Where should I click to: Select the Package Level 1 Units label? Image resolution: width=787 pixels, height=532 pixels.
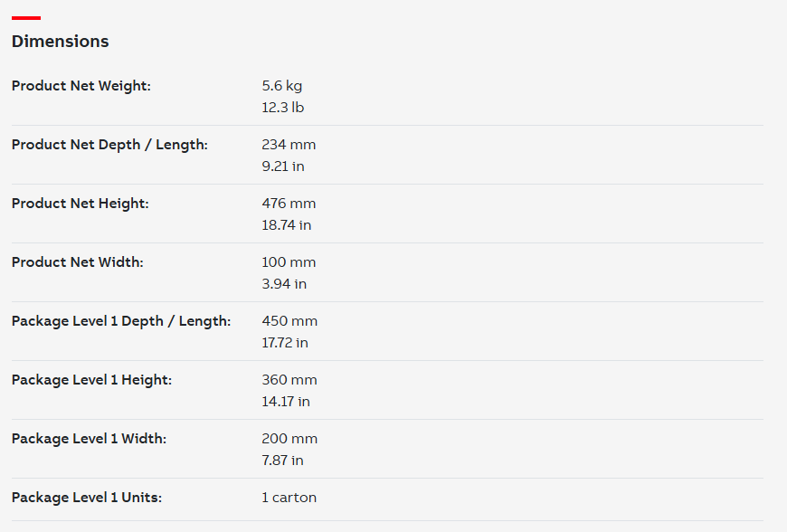pyautogui.click(x=87, y=497)
